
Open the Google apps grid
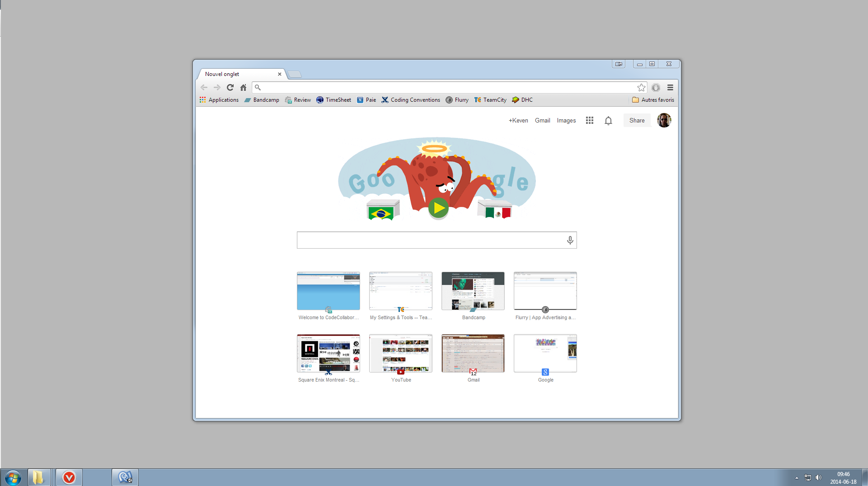tap(590, 120)
